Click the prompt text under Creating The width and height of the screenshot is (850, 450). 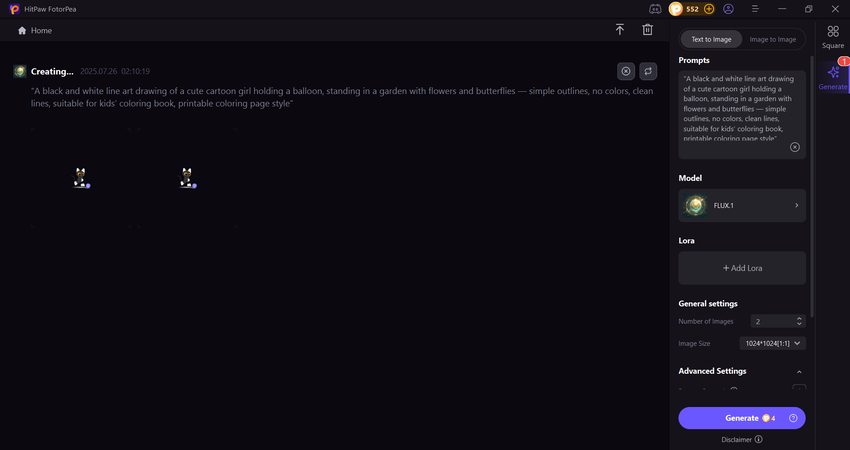click(342, 97)
